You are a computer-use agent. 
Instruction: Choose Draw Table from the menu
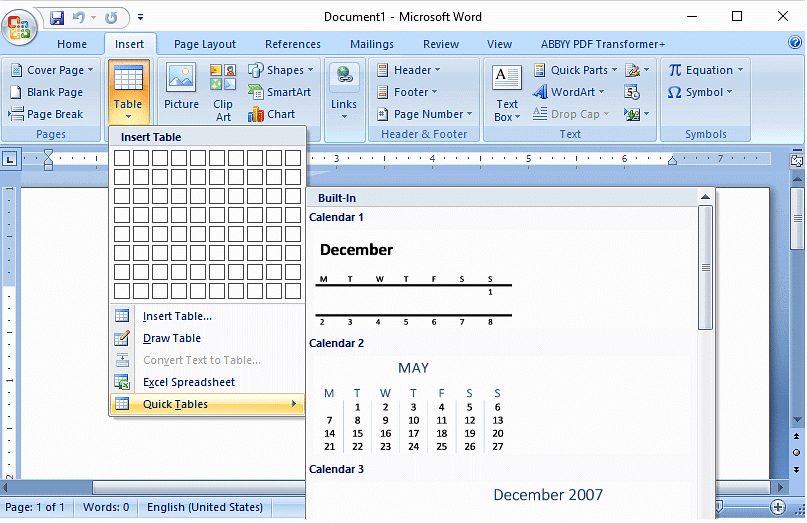pos(207,338)
